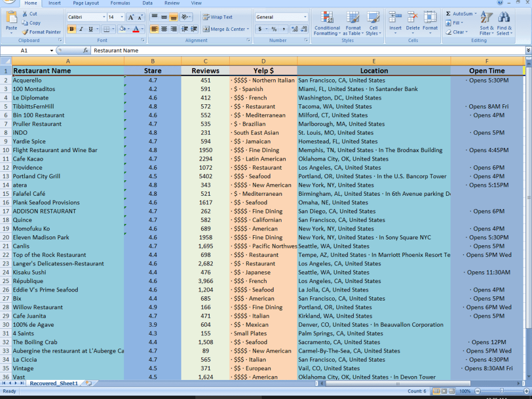Viewport: 532px width, 399px height.
Task: Open the Fill options
Action: tap(454, 23)
